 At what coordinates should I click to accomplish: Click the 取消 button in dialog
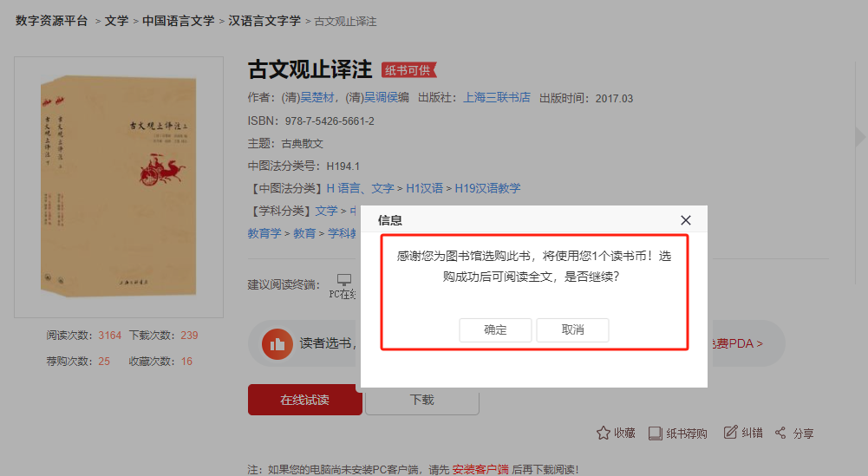click(572, 329)
